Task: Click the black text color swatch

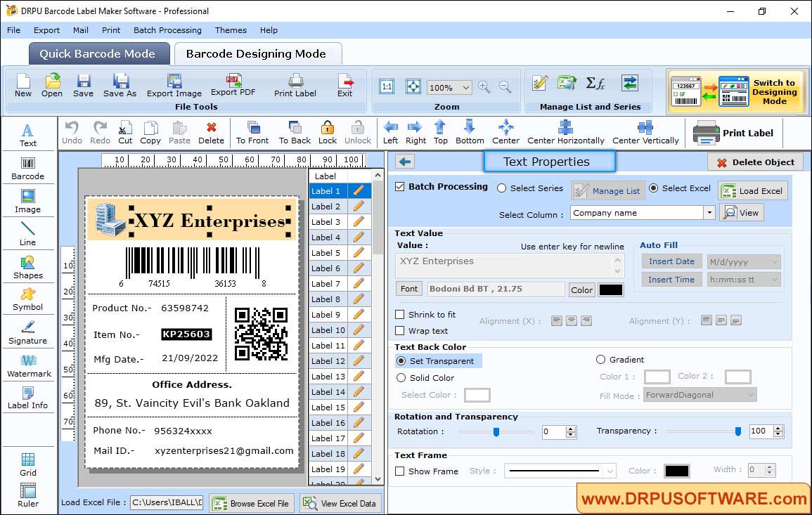Action: (610, 290)
